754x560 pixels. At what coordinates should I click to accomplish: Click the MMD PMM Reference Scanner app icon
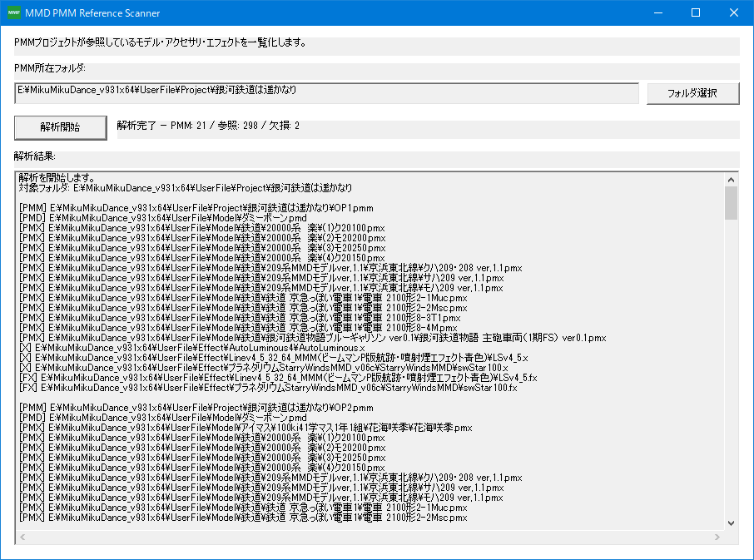[x=14, y=13]
